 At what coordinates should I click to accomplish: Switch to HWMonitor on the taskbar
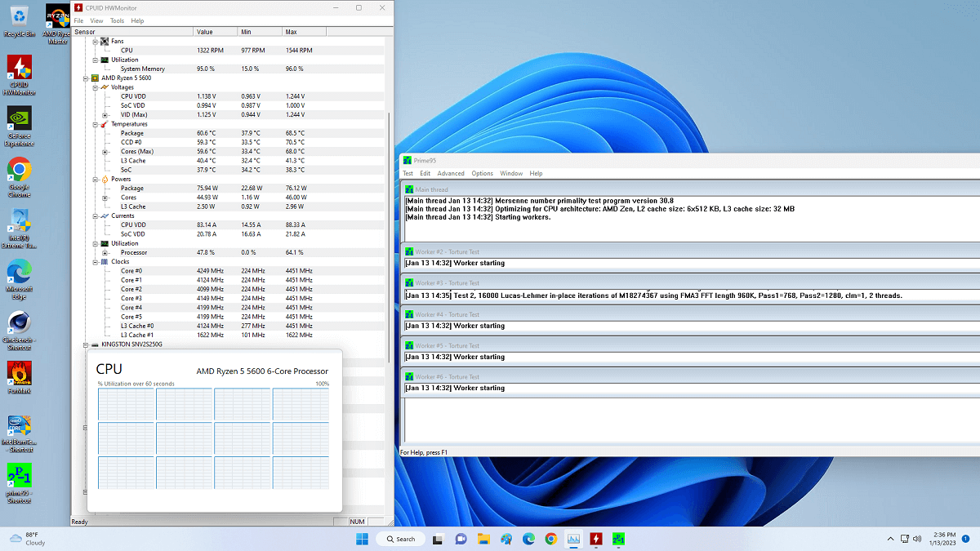coord(597,539)
